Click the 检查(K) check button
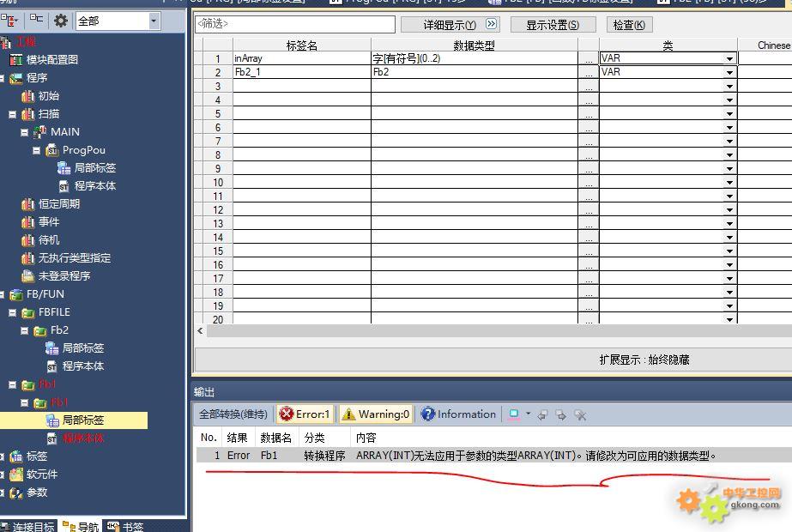 630,25
